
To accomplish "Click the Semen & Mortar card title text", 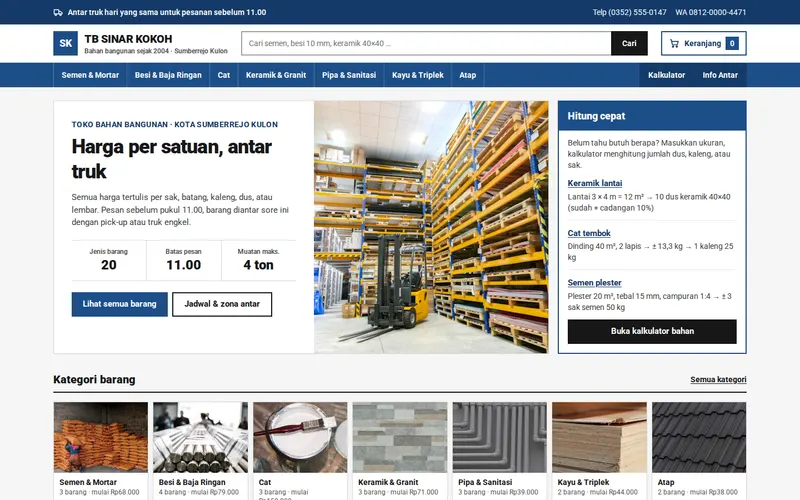I will pyautogui.click(x=88, y=482).
